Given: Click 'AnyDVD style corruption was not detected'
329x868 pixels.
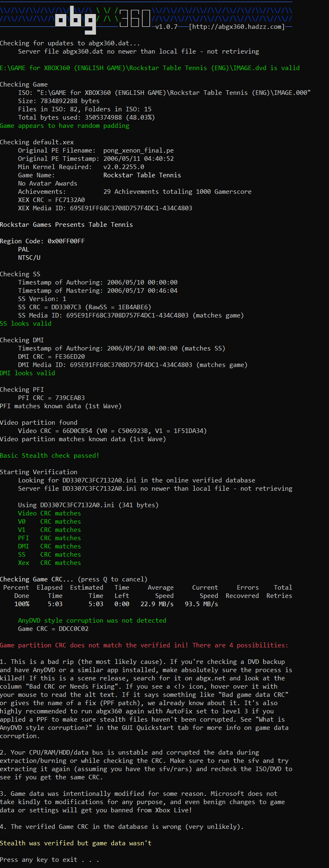Looking at the screenshot, I should click(92, 621).
